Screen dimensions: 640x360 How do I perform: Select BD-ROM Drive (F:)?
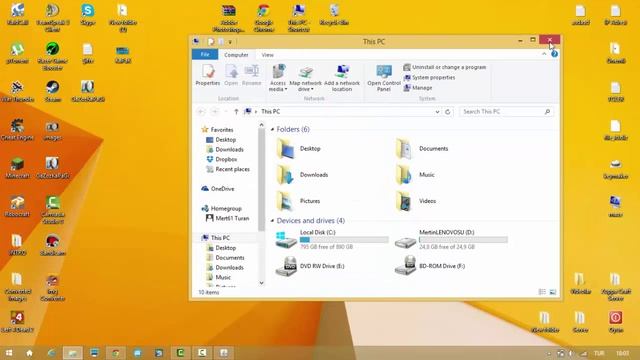430,266
